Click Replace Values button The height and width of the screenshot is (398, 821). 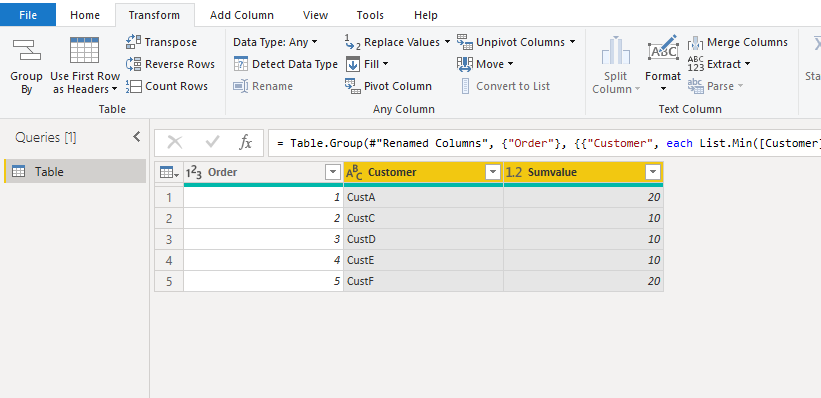point(393,42)
